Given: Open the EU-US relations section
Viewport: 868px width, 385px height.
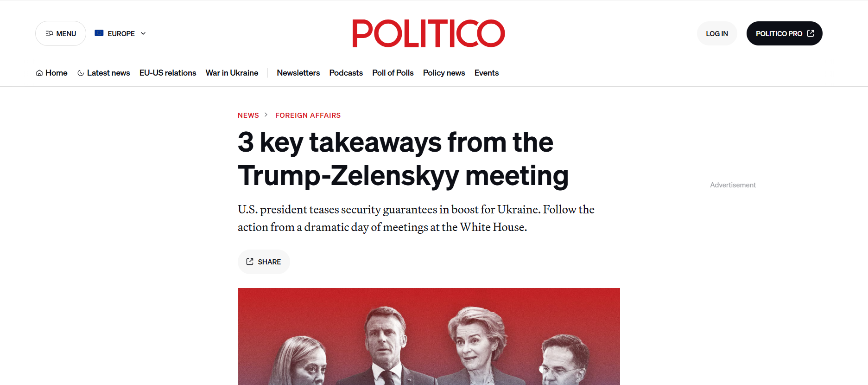Looking at the screenshot, I should coord(168,73).
